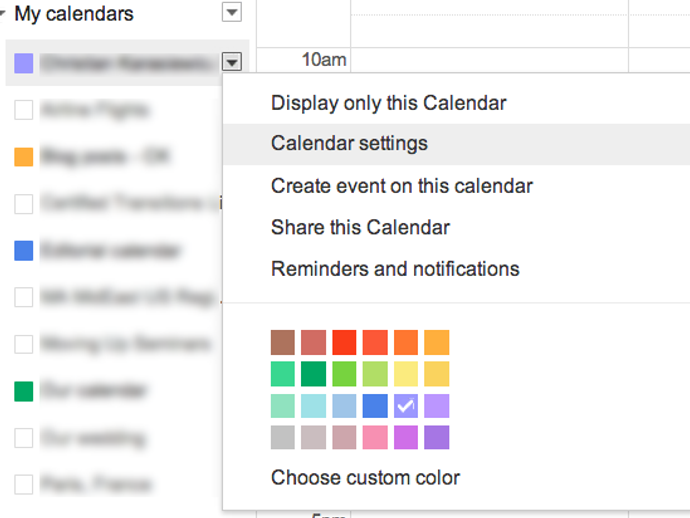The height and width of the screenshot is (518, 690).
Task: Toggle the purple calendar square in the sidebar
Action: [x=24, y=63]
